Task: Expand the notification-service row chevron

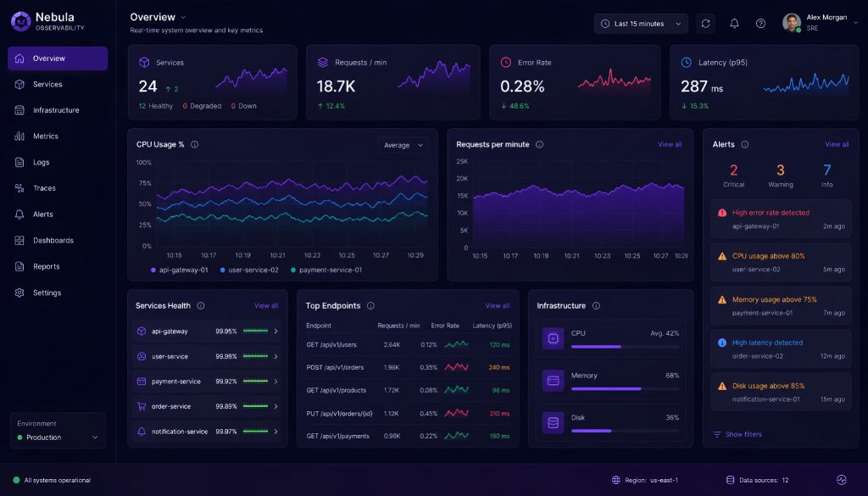Action: coord(275,432)
